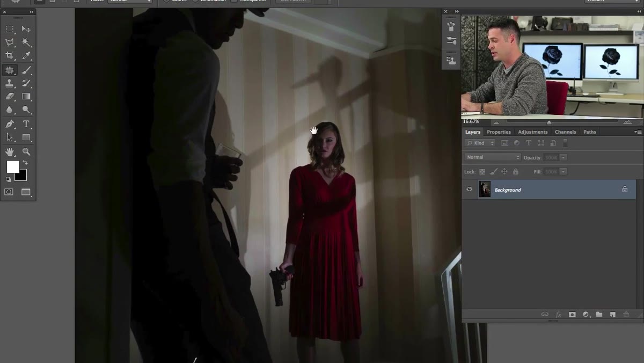Turn layer filtering switch on or off
The height and width of the screenshot is (363, 644).
click(x=565, y=143)
